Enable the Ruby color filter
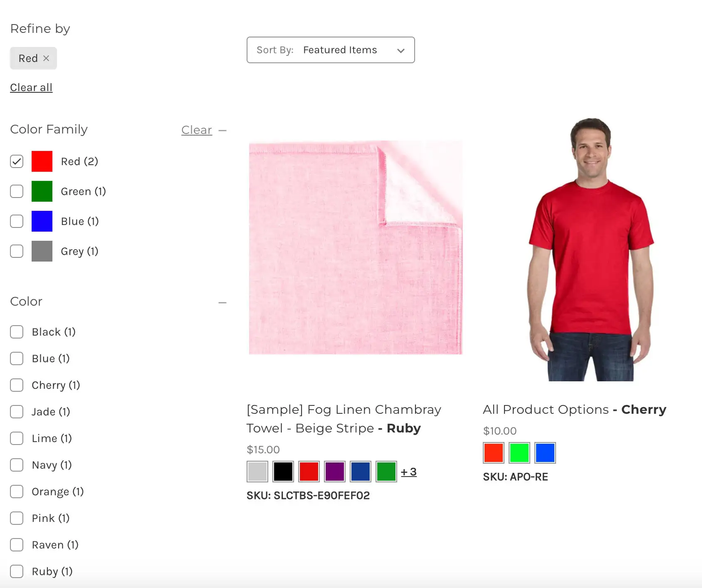This screenshot has width=702, height=588. pos(17,571)
